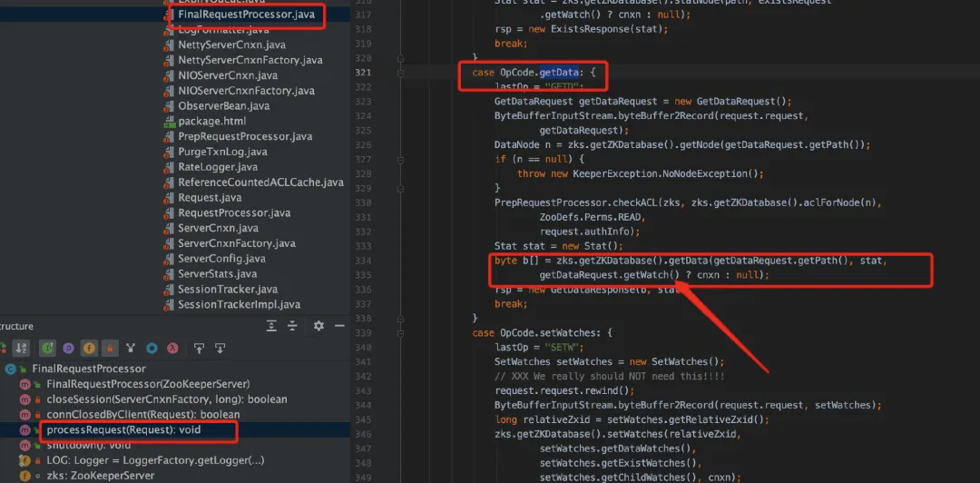980x483 pixels.
Task: Select FinalRequestProcessor(ZooKeeperServer) constructor in Structure
Action: coord(148,384)
